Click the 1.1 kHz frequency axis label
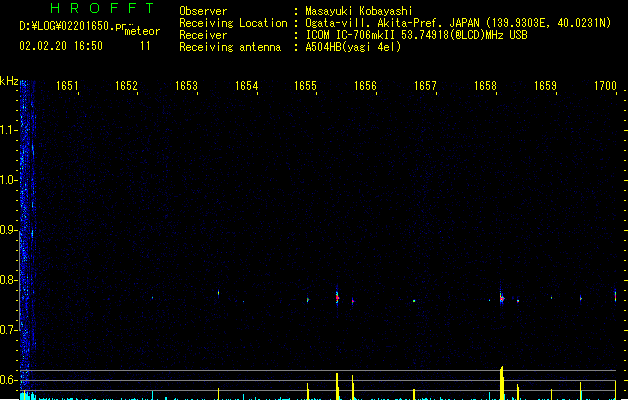This screenshot has height=400, width=629. point(8,129)
